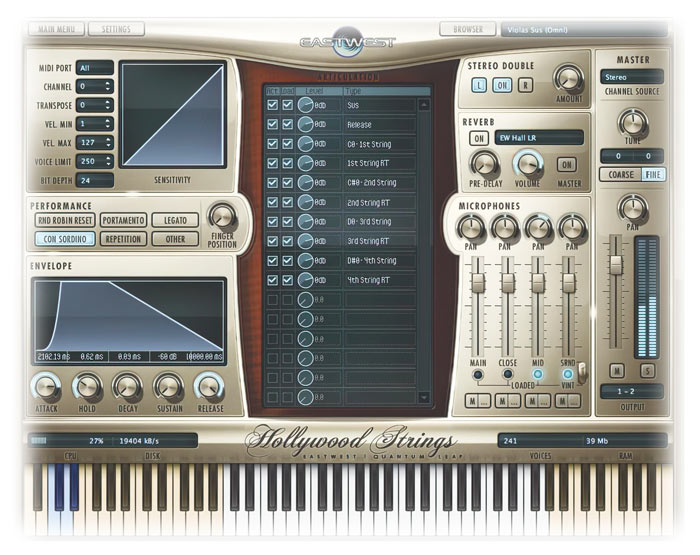This screenshot has height=555, width=700.
Task: Open the Browser view
Action: (x=468, y=29)
